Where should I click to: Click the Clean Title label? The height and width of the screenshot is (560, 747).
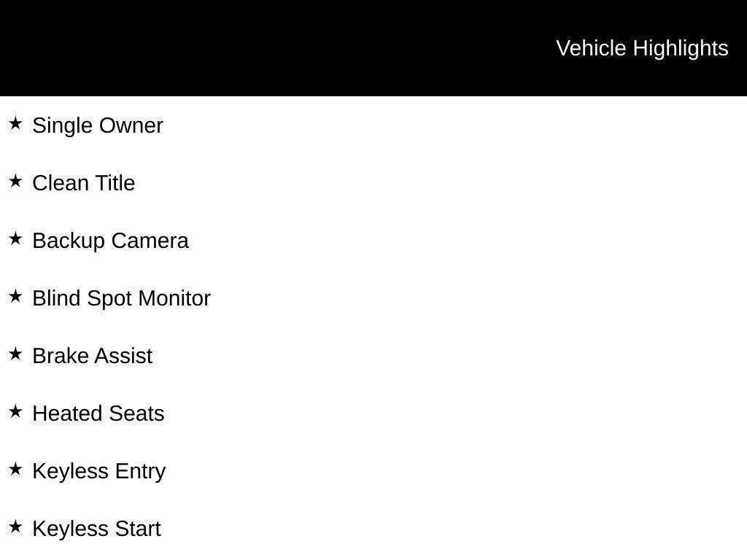(x=84, y=183)
